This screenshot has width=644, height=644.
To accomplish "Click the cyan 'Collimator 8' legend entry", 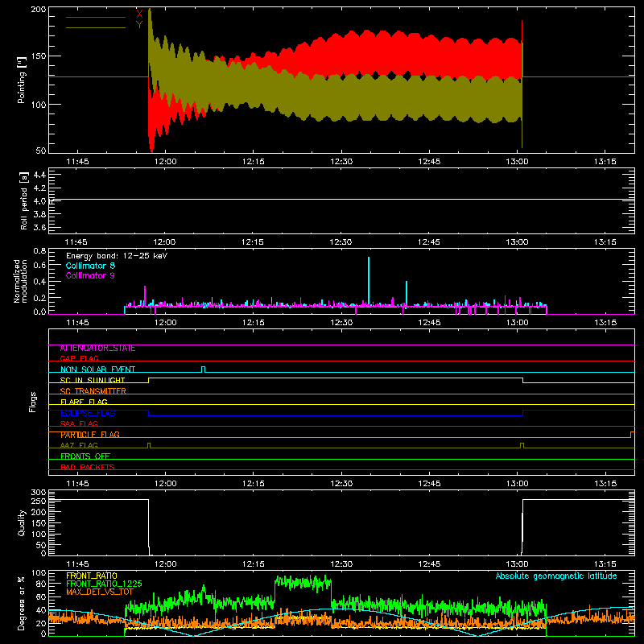I will coord(90,266).
